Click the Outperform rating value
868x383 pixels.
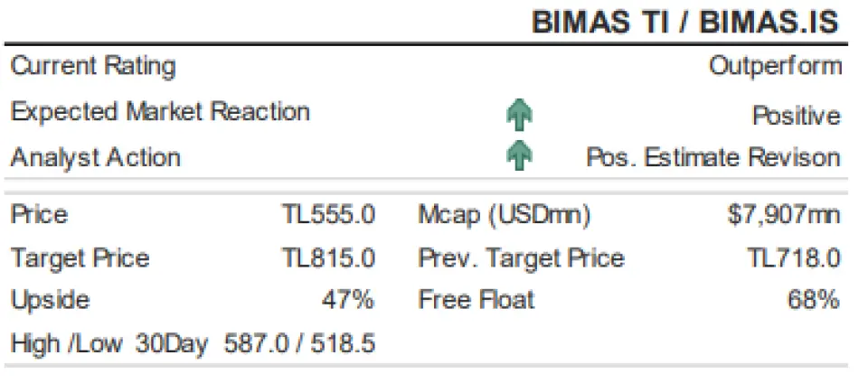[775, 66]
